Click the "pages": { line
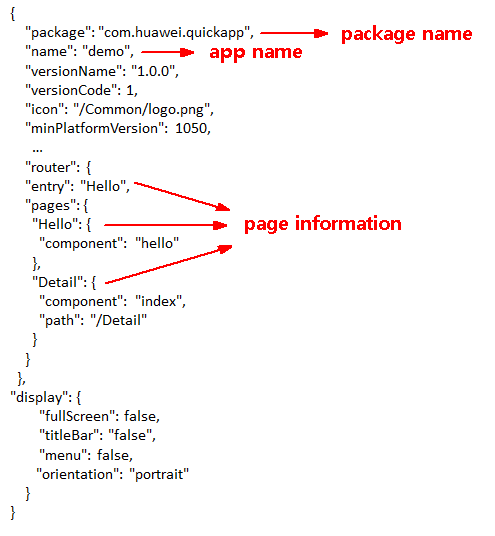Screen dimensions: 495x536 [57, 206]
